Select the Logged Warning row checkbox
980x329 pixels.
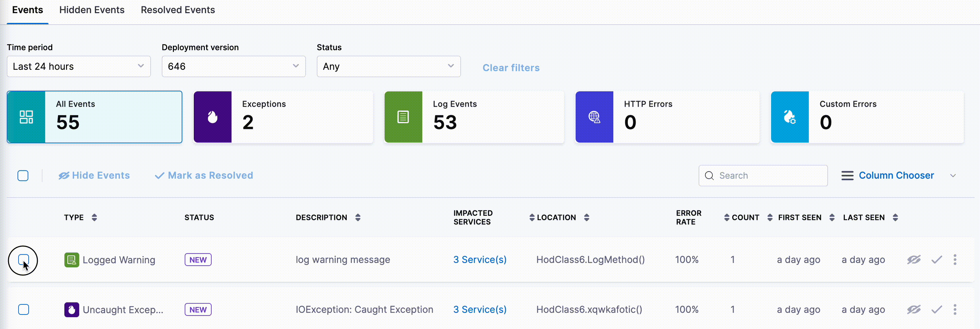(x=24, y=260)
